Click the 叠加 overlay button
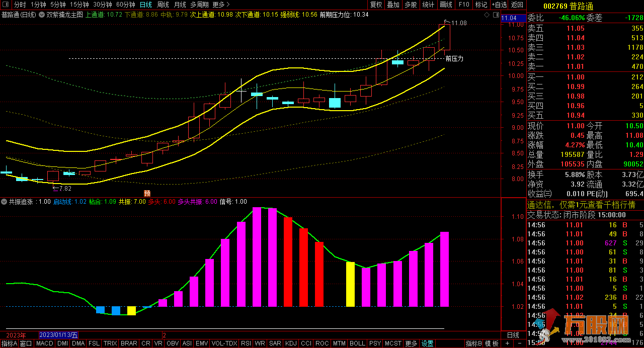644x348 pixels. click(393, 5)
